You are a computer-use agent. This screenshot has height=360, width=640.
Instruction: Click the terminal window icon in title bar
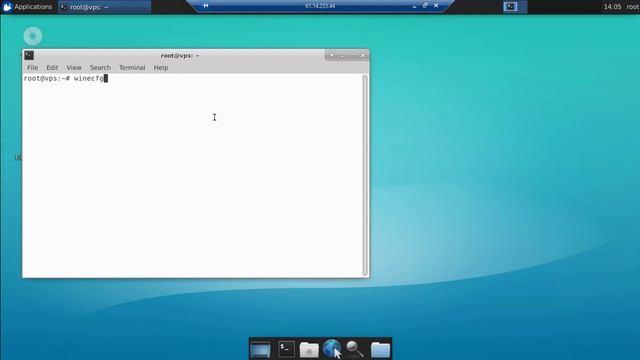(29, 55)
